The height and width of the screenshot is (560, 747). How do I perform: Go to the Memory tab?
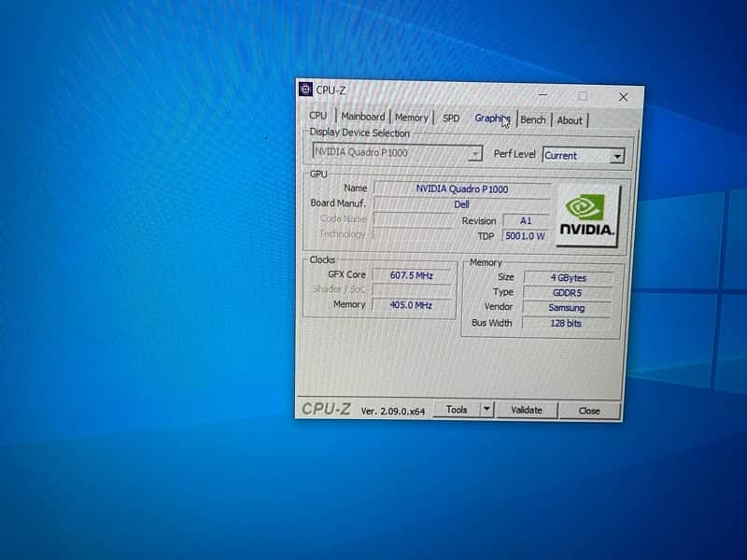(411, 118)
